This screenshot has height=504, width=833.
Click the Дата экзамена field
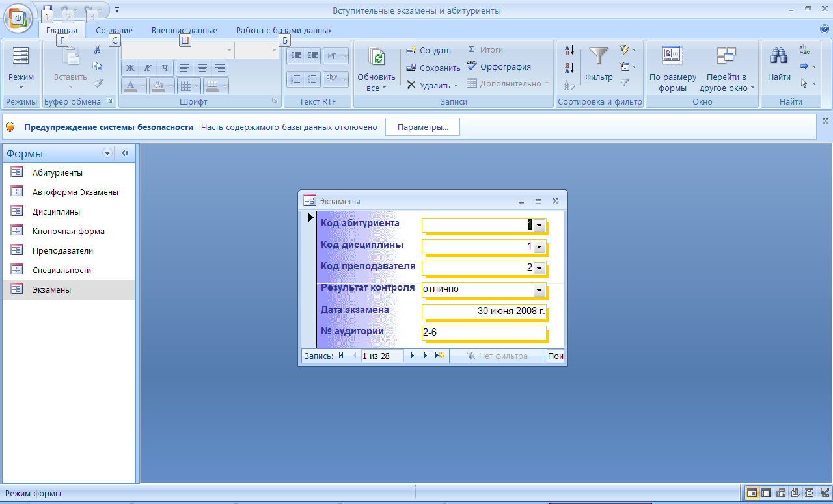[484, 311]
